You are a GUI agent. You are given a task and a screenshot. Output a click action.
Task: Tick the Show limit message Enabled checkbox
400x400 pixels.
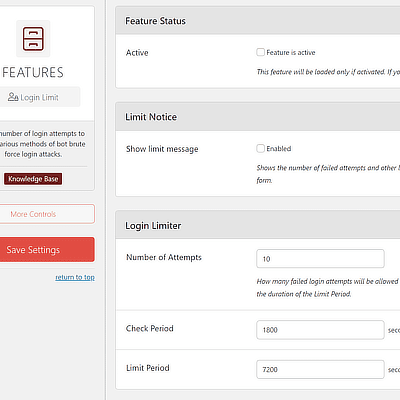pyautogui.click(x=261, y=148)
